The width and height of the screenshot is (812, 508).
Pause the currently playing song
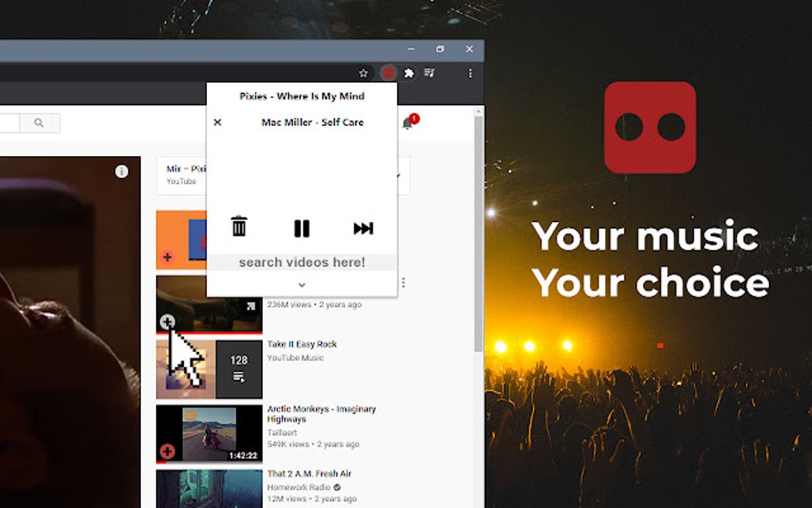[301, 229]
